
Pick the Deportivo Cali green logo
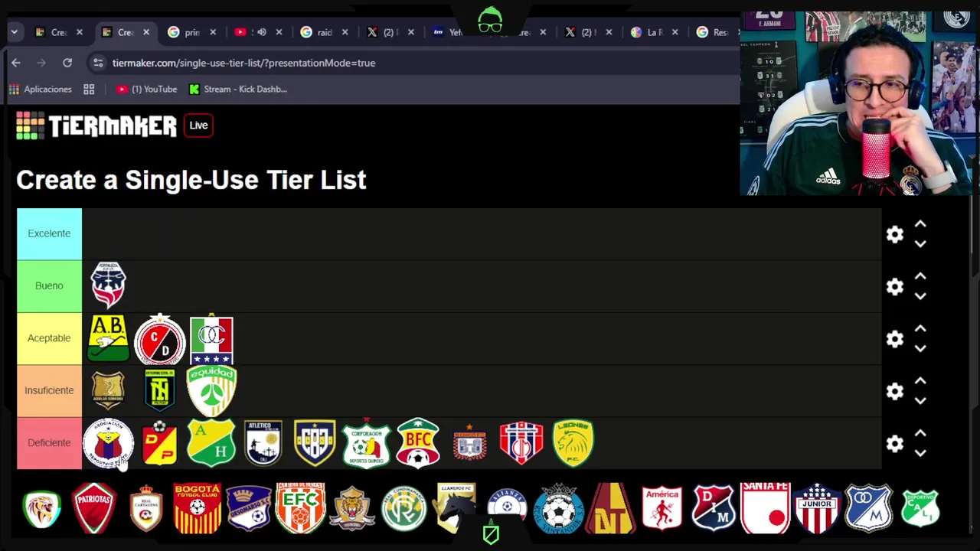point(920,508)
